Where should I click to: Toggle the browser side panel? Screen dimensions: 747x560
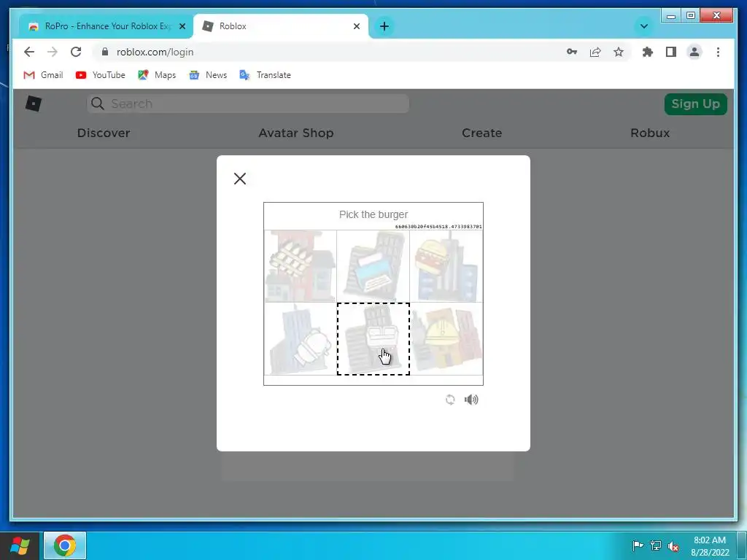(671, 52)
